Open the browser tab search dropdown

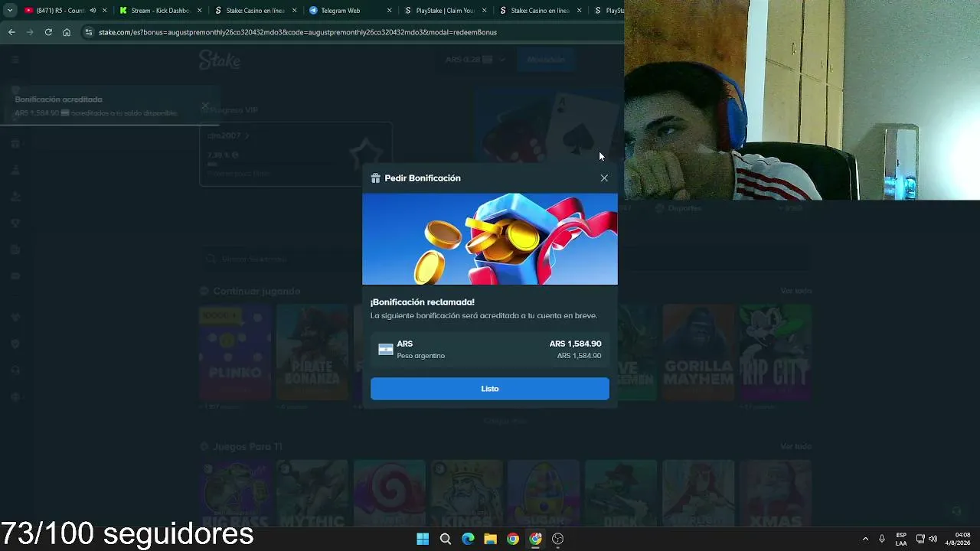tap(10, 11)
